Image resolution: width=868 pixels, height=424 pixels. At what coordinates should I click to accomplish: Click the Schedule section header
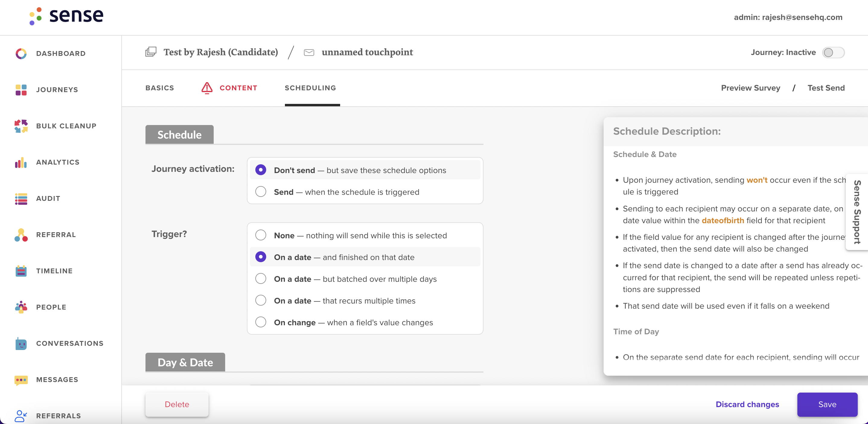coord(179,134)
